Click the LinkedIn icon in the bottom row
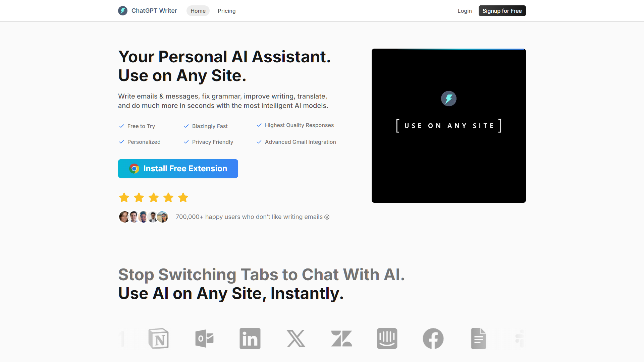Image resolution: width=644 pixels, height=362 pixels. click(x=250, y=338)
